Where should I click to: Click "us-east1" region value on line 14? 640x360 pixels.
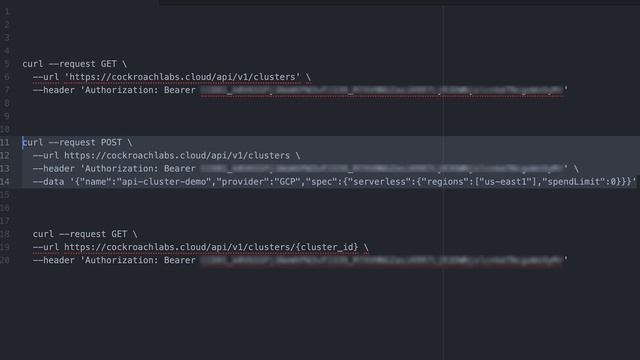tap(506, 182)
